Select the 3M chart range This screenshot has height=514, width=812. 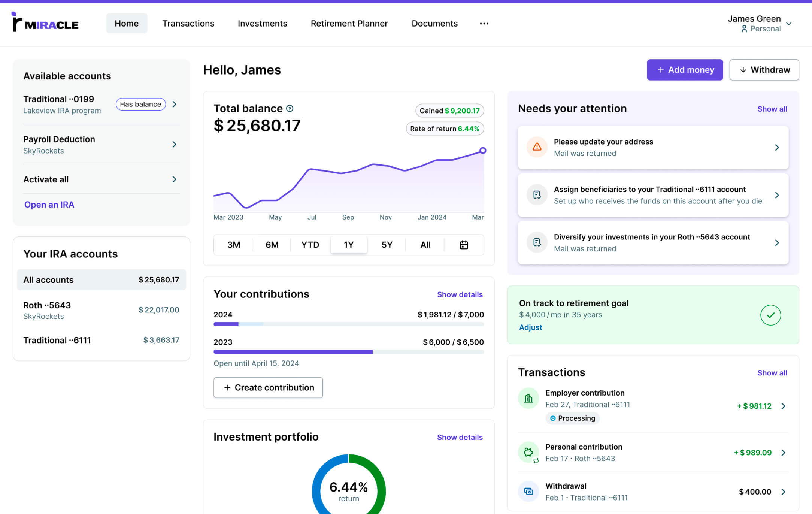[x=234, y=245]
